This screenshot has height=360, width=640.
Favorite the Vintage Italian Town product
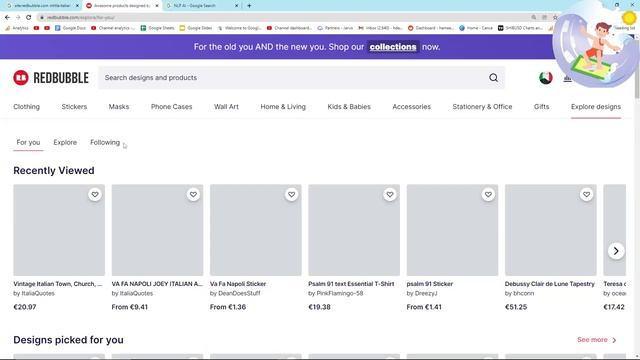(x=95, y=195)
